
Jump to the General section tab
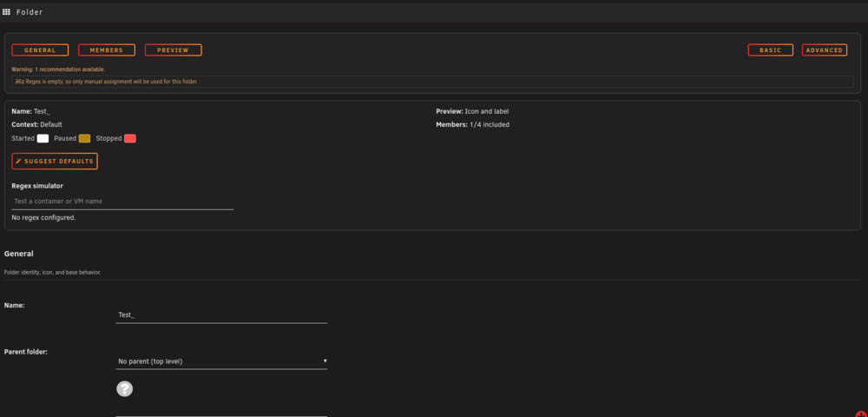click(41, 50)
